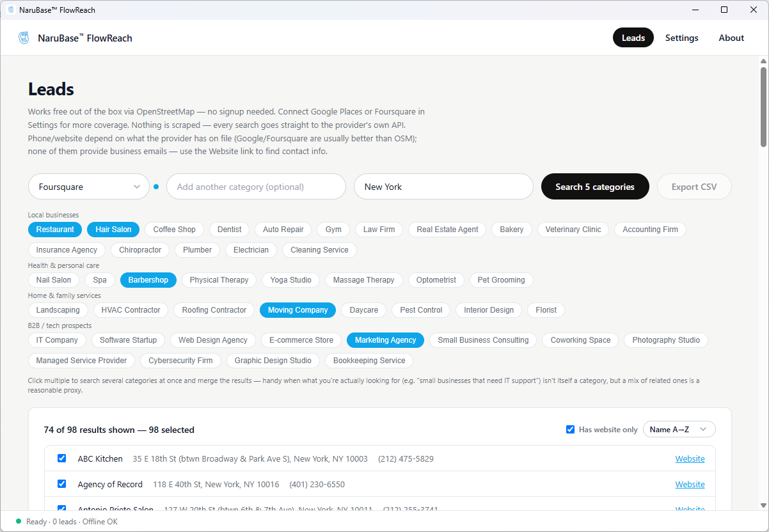769x532 pixels.
Task: Click the vertical scrollbar thumb
Action: click(763, 106)
